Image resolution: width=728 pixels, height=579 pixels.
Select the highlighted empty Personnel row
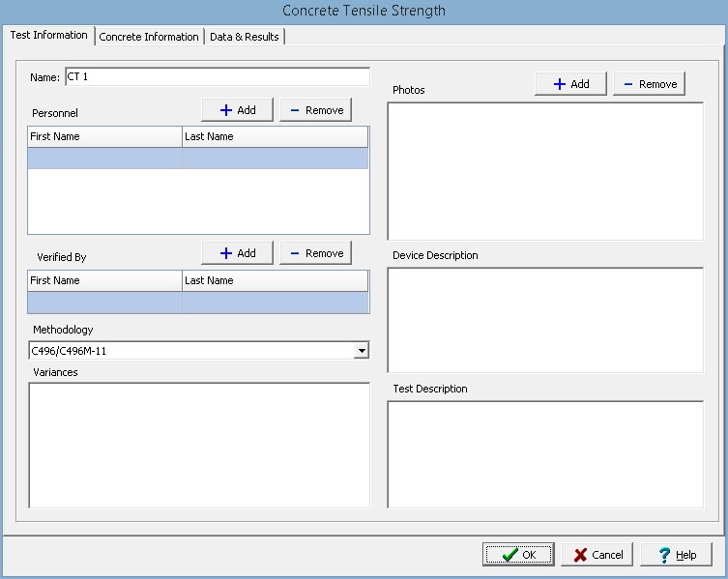tap(198, 159)
